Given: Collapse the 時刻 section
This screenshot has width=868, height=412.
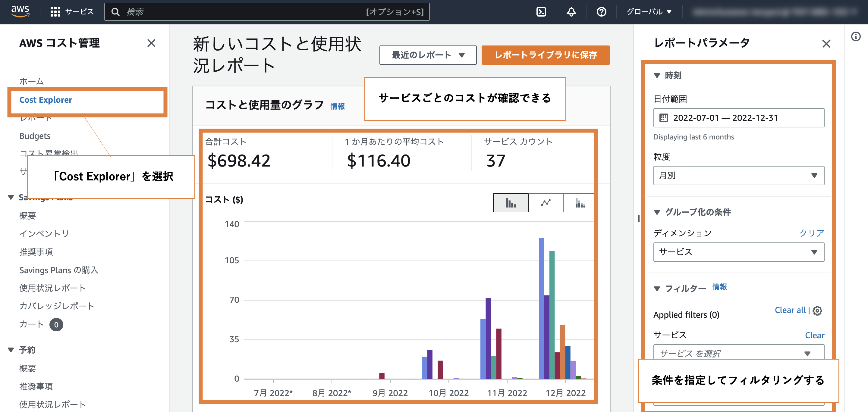Looking at the screenshot, I should [x=657, y=75].
